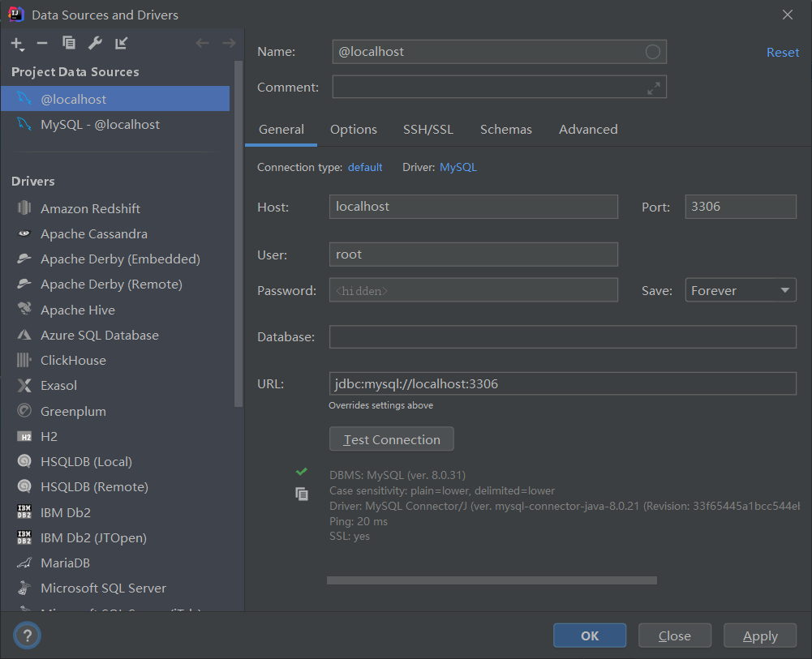Click the Reset link

pyautogui.click(x=783, y=52)
